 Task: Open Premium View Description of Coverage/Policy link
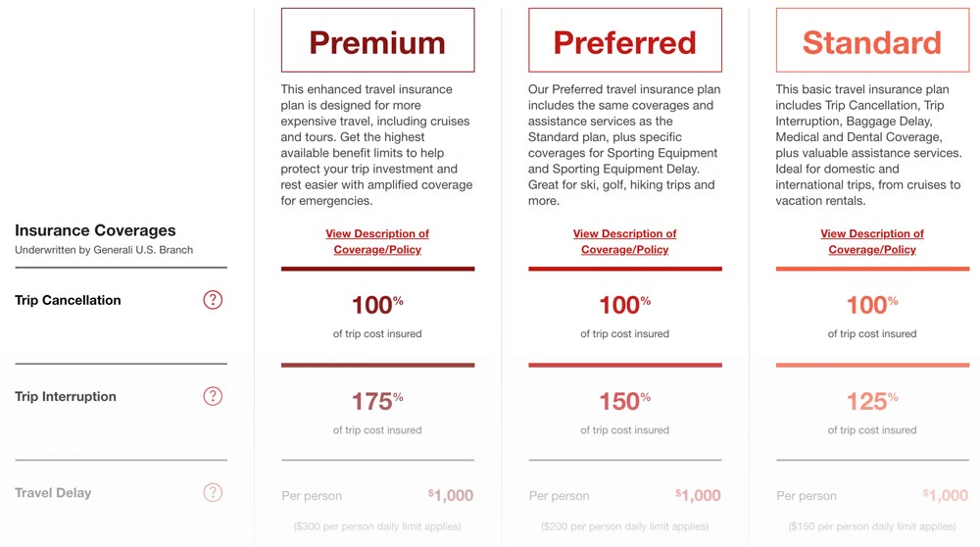(x=377, y=241)
